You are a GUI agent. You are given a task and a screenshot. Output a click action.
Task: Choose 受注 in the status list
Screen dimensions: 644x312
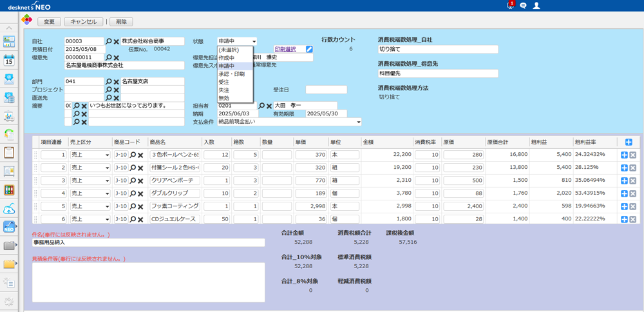[x=224, y=82]
